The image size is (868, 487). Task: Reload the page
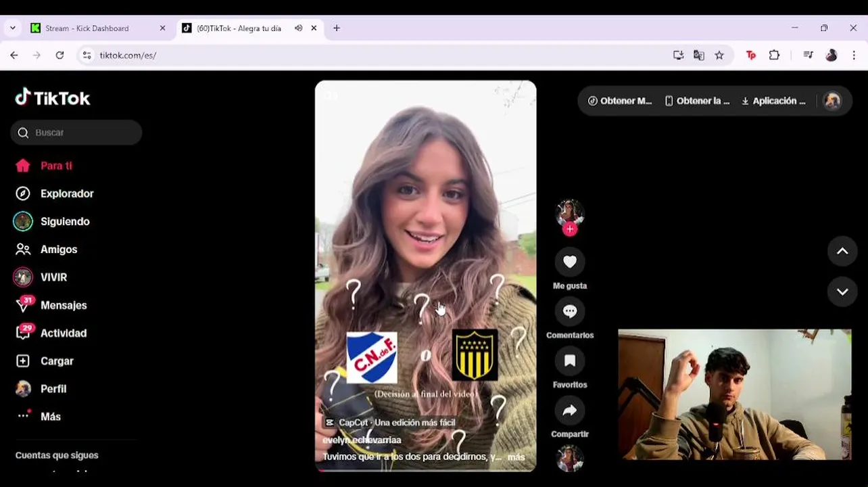tap(59, 55)
